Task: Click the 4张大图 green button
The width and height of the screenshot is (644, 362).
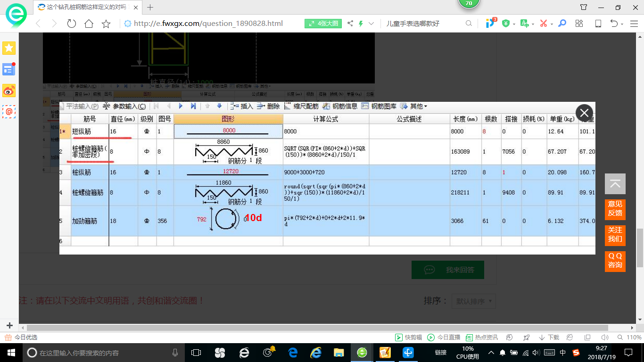Action: coord(323,23)
